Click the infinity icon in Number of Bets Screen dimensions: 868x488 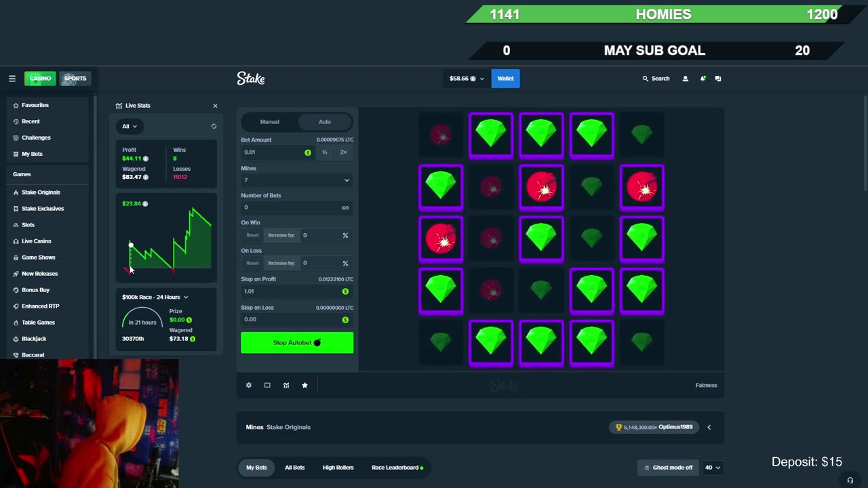pyautogui.click(x=345, y=207)
